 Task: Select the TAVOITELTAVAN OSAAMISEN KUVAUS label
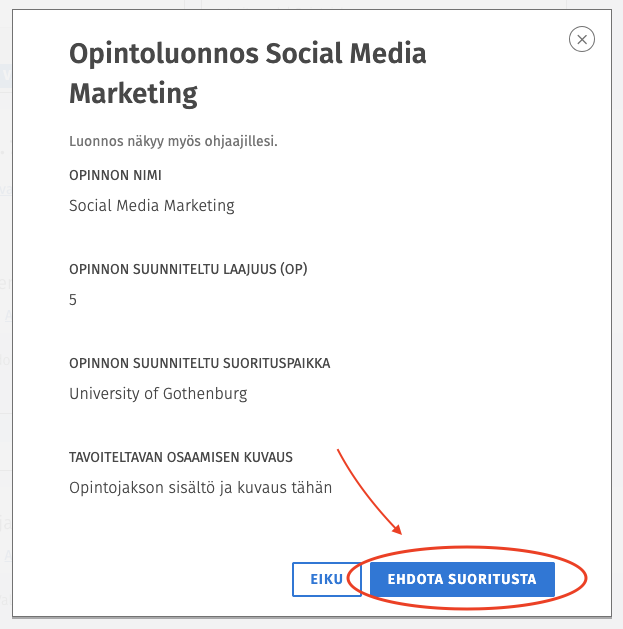[181, 457]
